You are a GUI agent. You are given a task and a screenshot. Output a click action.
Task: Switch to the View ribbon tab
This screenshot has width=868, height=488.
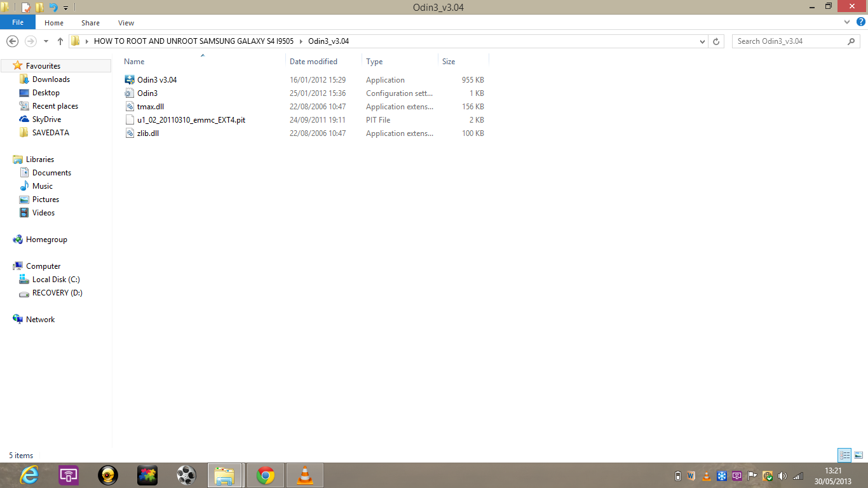126,23
